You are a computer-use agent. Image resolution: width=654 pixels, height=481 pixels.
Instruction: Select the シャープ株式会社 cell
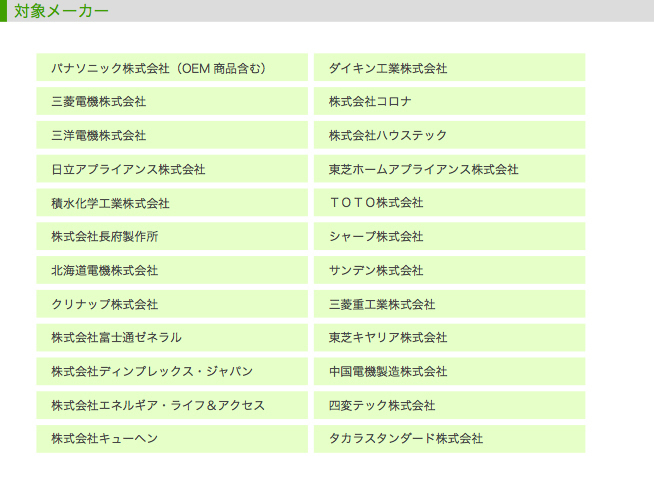(449, 236)
